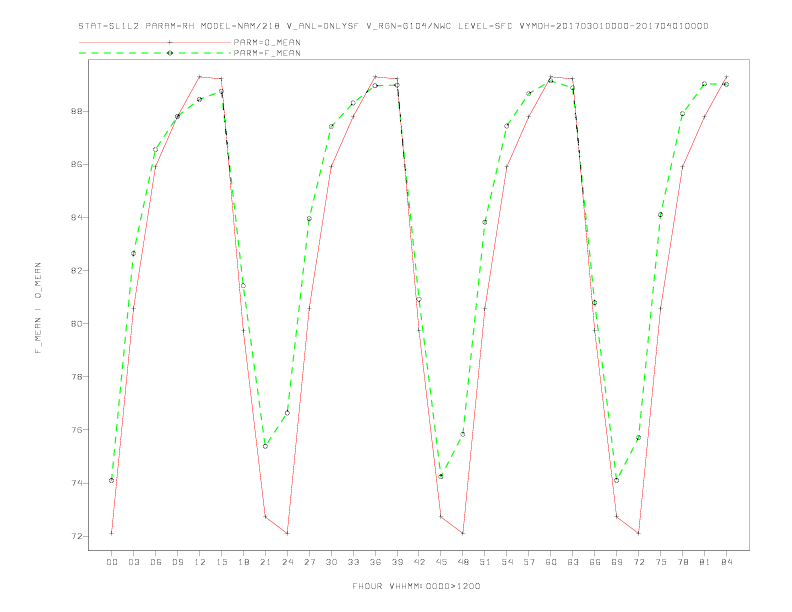Click x-axis tick label 15
The height and width of the screenshot is (612, 792).
point(221,562)
